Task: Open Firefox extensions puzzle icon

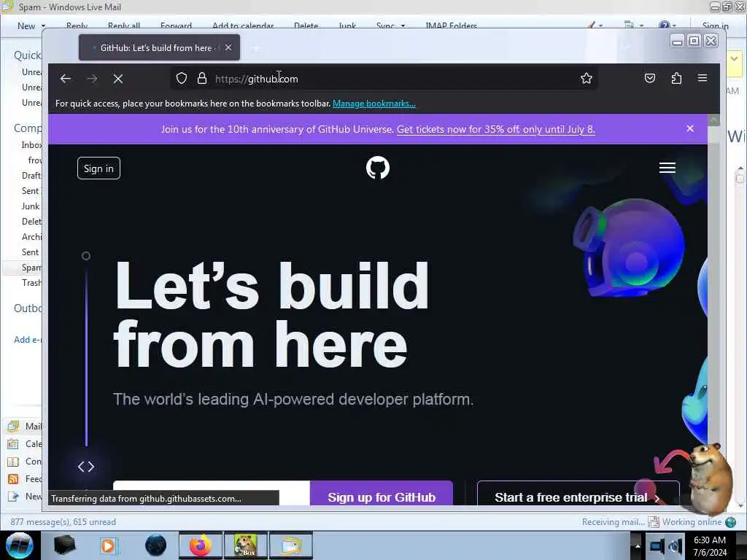Action: click(x=676, y=78)
